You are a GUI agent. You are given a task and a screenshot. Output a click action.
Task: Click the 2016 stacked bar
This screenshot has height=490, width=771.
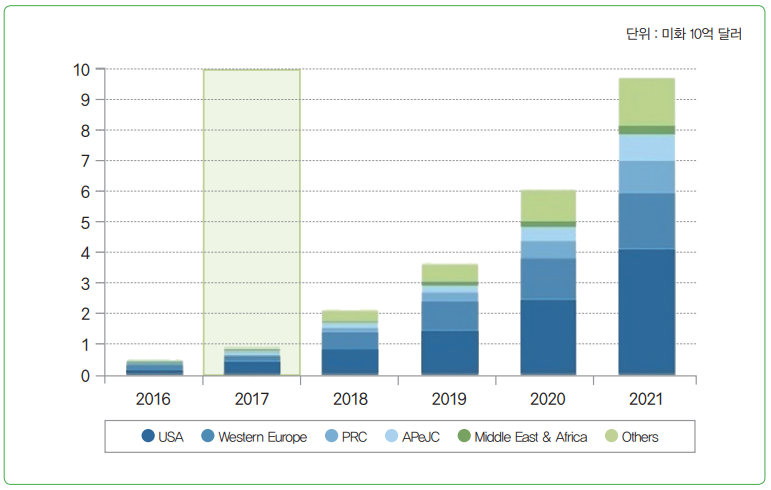tap(154, 368)
